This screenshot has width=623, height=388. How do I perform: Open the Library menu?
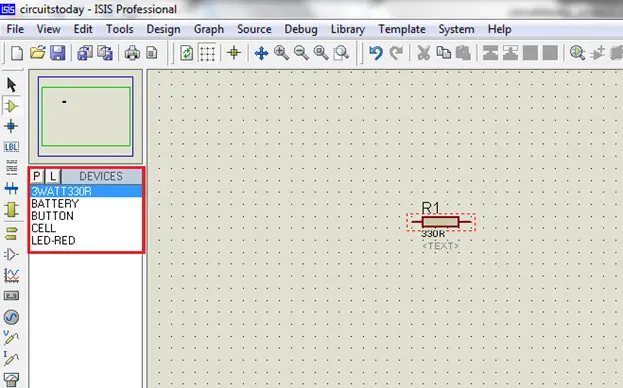tap(348, 29)
